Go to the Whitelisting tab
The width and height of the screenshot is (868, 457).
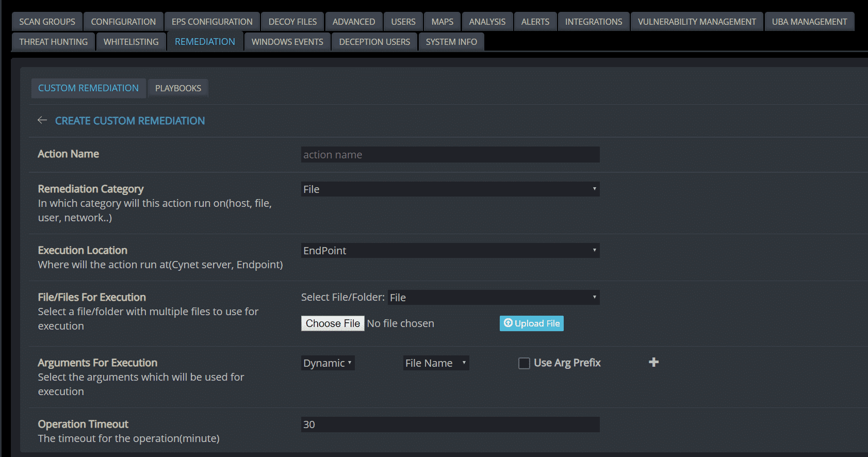click(131, 42)
